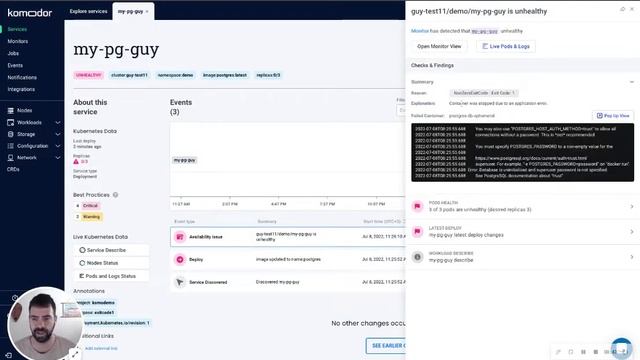Click Live Pods & Logs button

coord(506,47)
